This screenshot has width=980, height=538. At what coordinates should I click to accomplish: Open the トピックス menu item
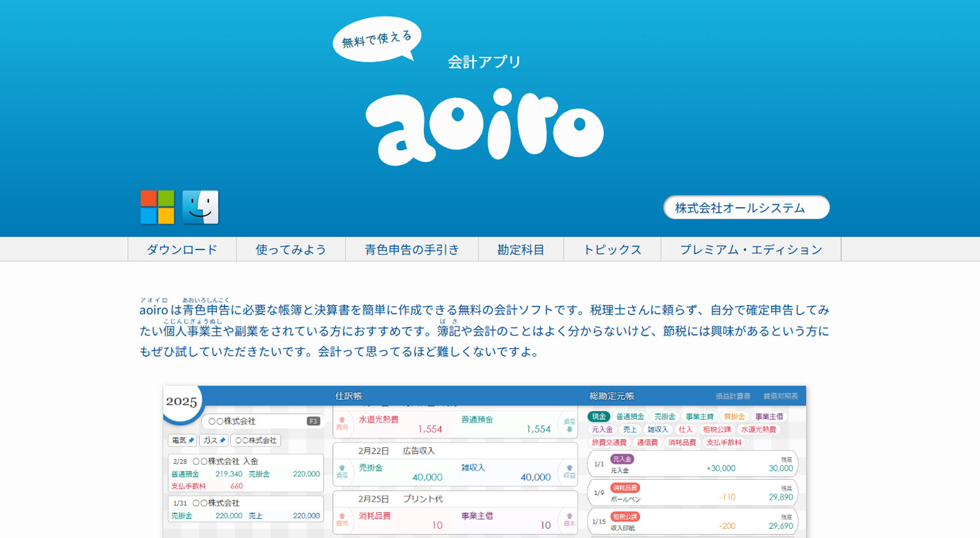[x=612, y=249]
